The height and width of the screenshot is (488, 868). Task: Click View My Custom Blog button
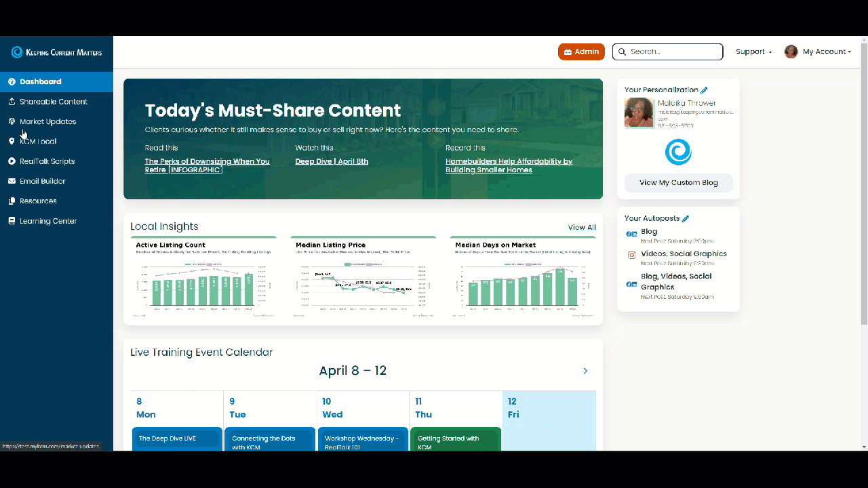click(678, 182)
